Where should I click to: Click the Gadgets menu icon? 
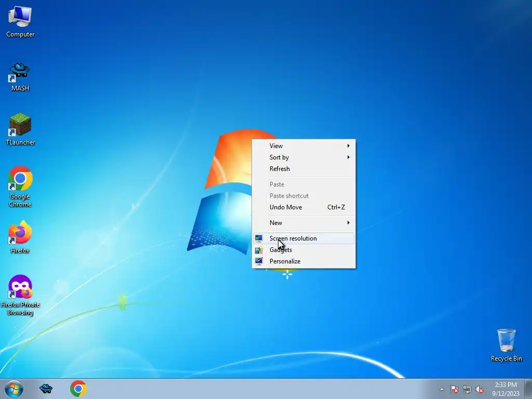259,250
